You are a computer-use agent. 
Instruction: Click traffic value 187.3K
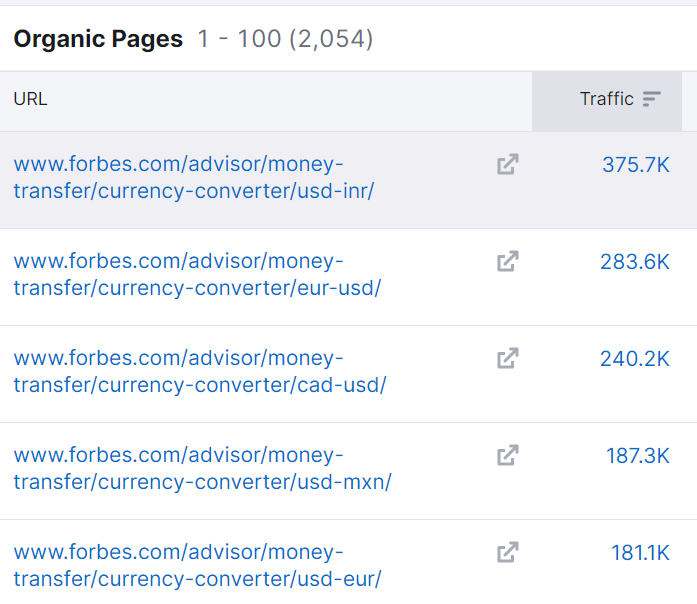pyautogui.click(x=638, y=456)
